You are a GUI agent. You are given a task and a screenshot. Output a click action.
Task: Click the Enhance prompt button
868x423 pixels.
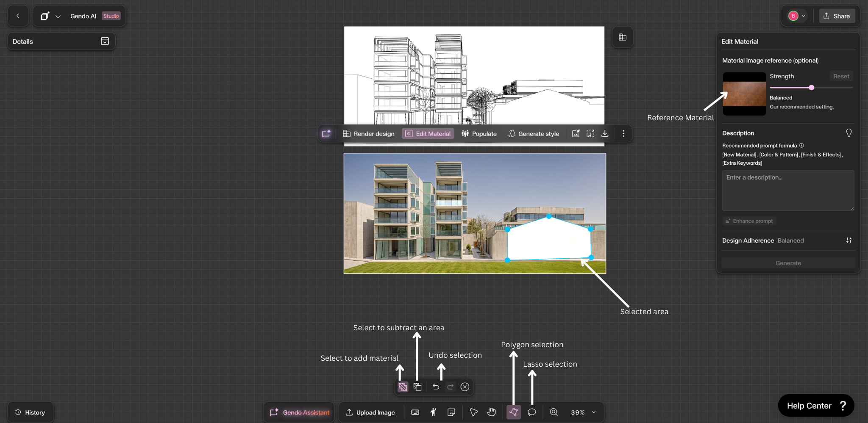(x=748, y=221)
